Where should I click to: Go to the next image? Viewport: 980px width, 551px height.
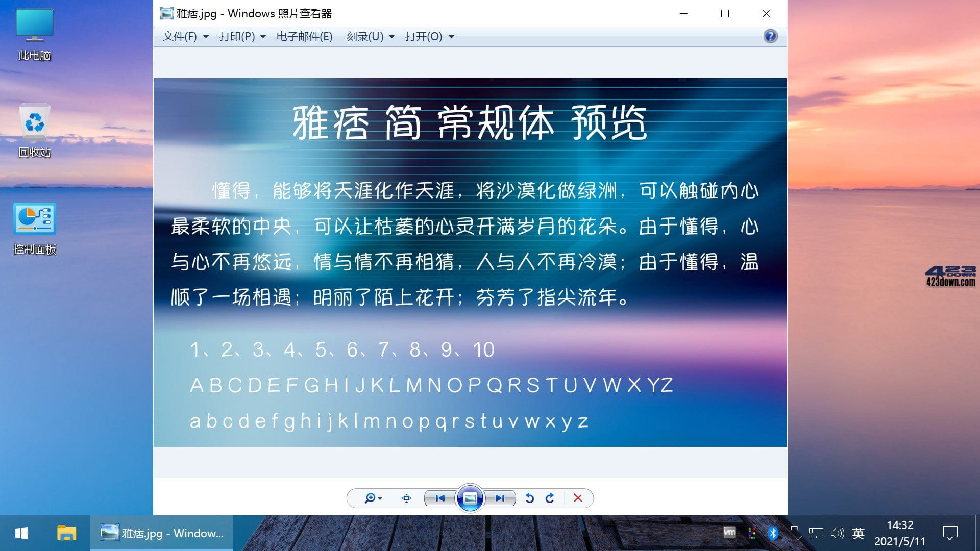500,498
